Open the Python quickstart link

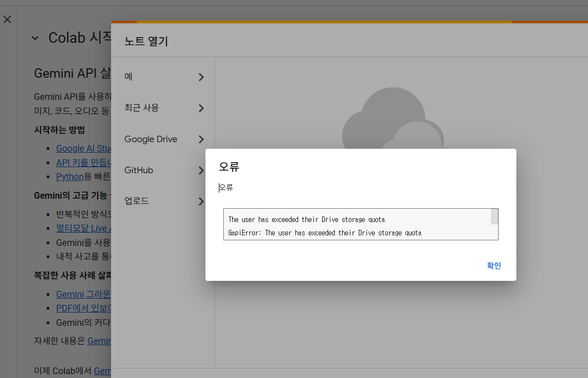[x=70, y=177]
